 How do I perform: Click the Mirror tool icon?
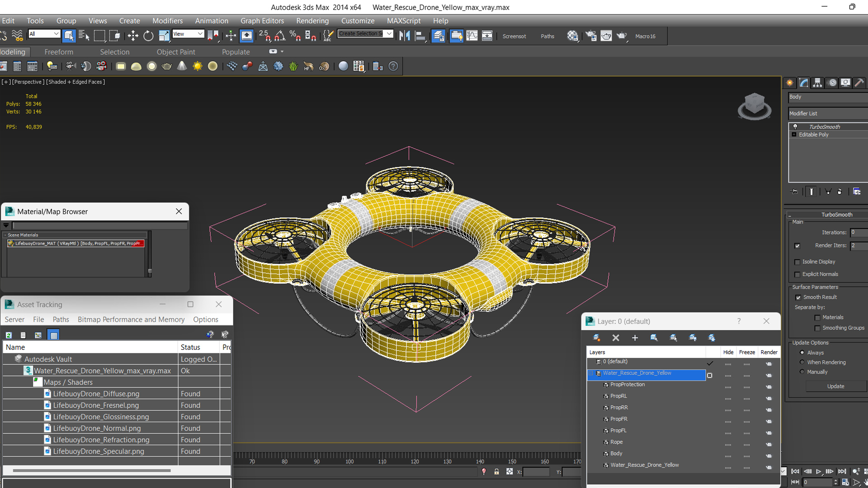(x=405, y=36)
